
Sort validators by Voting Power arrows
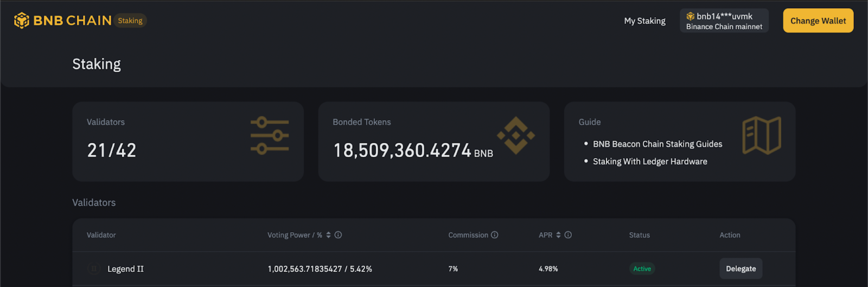coord(328,235)
